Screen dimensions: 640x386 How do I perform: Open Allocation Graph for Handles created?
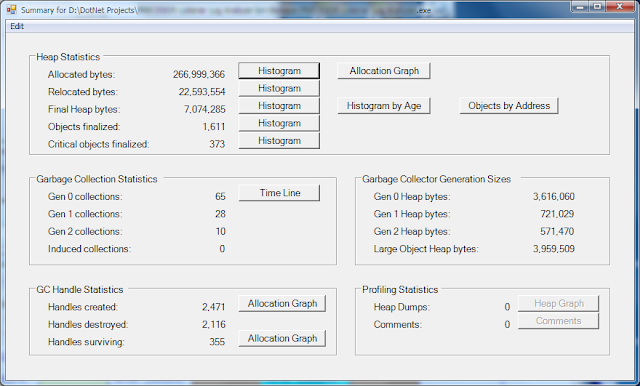282,304
